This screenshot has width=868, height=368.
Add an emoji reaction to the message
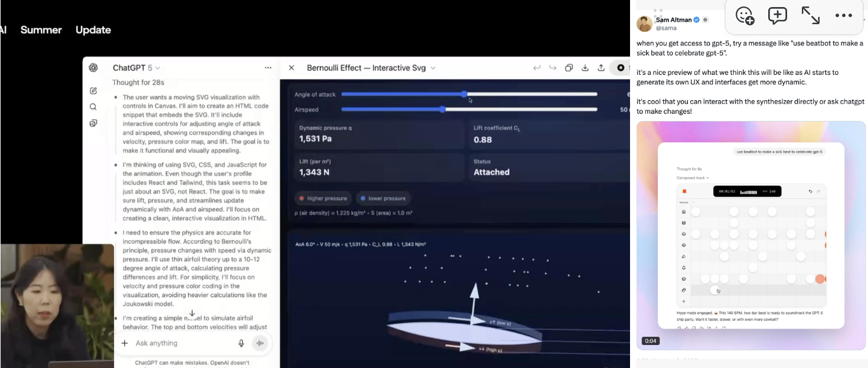pyautogui.click(x=745, y=16)
